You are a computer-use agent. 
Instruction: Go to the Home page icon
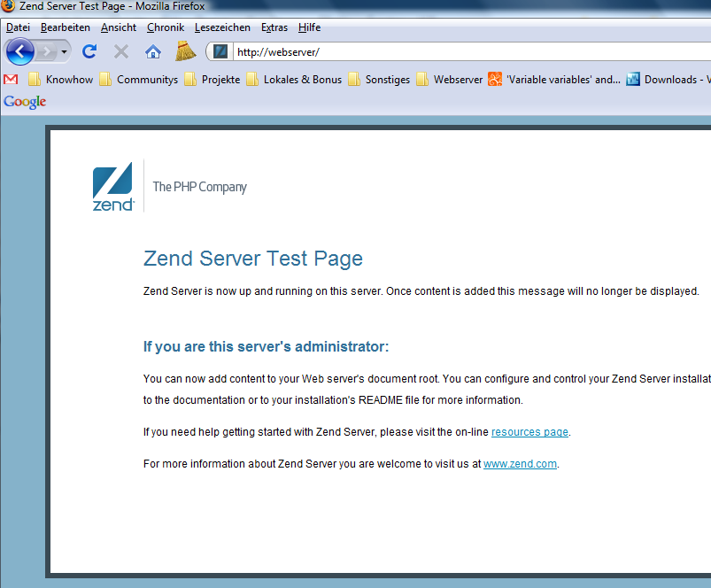click(153, 51)
